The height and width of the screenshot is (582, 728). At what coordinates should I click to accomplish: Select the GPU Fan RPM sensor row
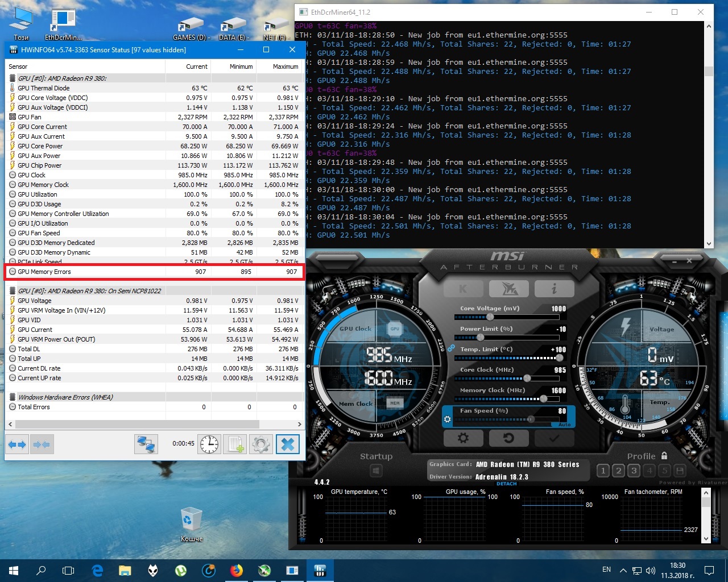pyautogui.click(x=154, y=117)
